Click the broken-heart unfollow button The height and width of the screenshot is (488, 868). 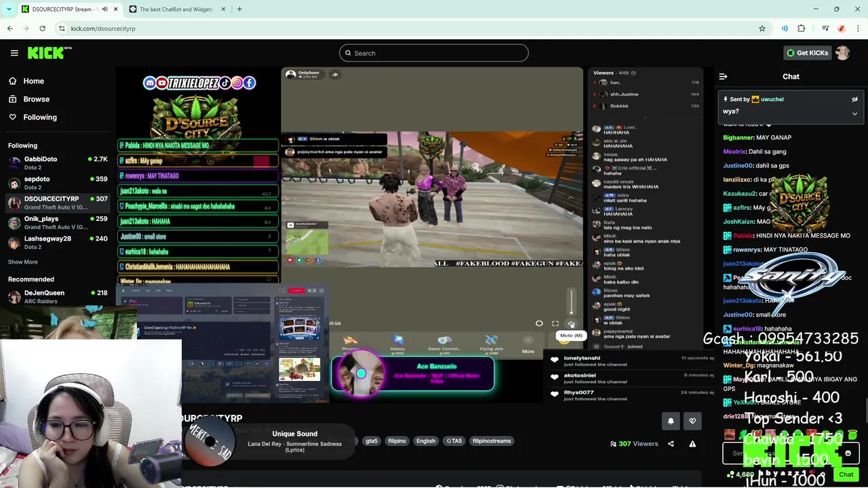click(x=692, y=421)
